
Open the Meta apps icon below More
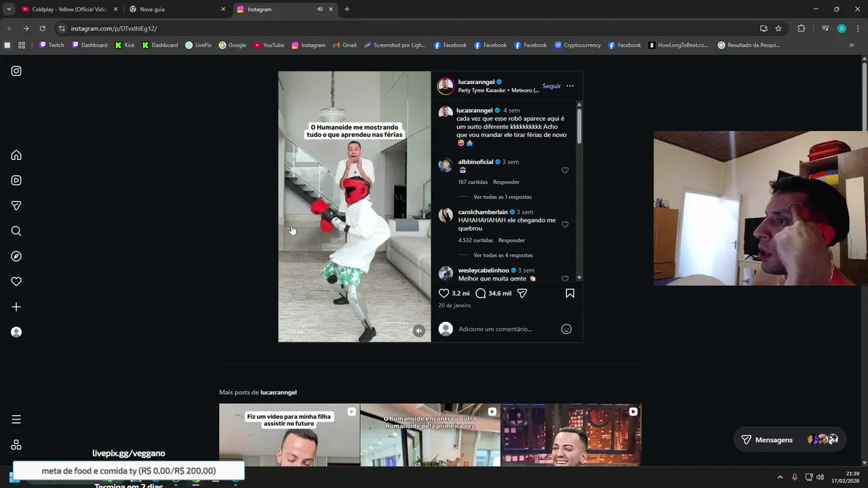(x=16, y=445)
